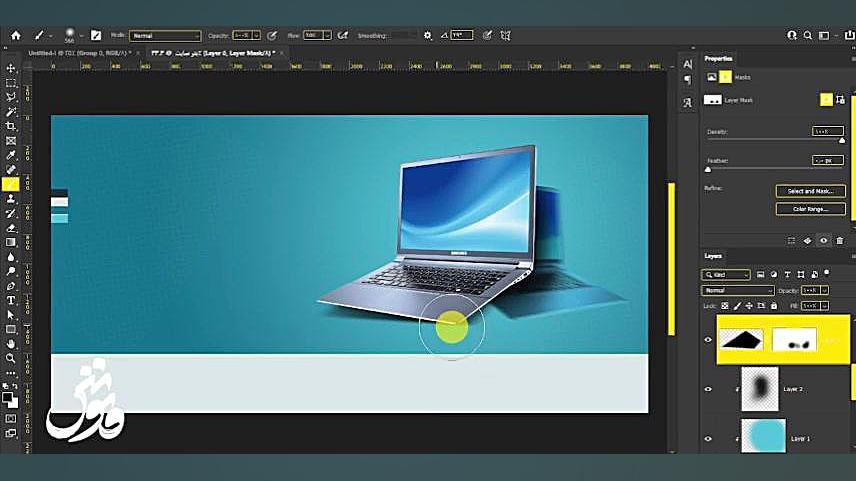This screenshot has width=856, height=481.
Task: Open layer Fill dropdown arrow
Action: (824, 306)
